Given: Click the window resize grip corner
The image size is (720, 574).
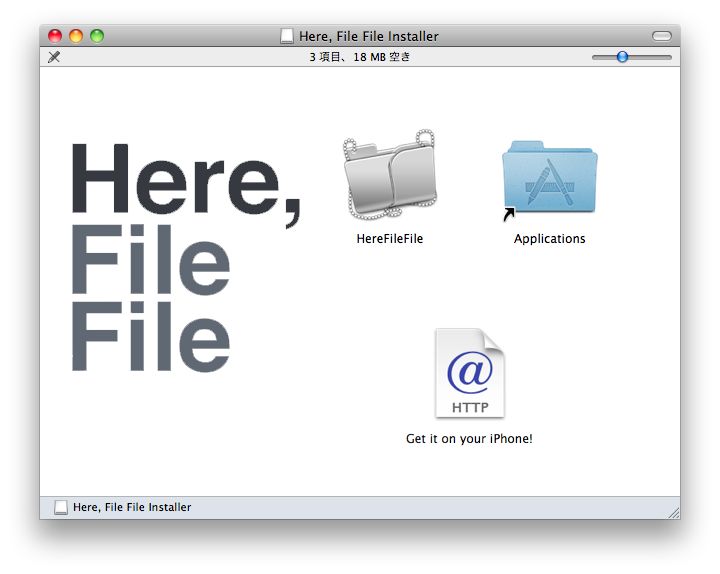Looking at the screenshot, I should 674,513.
